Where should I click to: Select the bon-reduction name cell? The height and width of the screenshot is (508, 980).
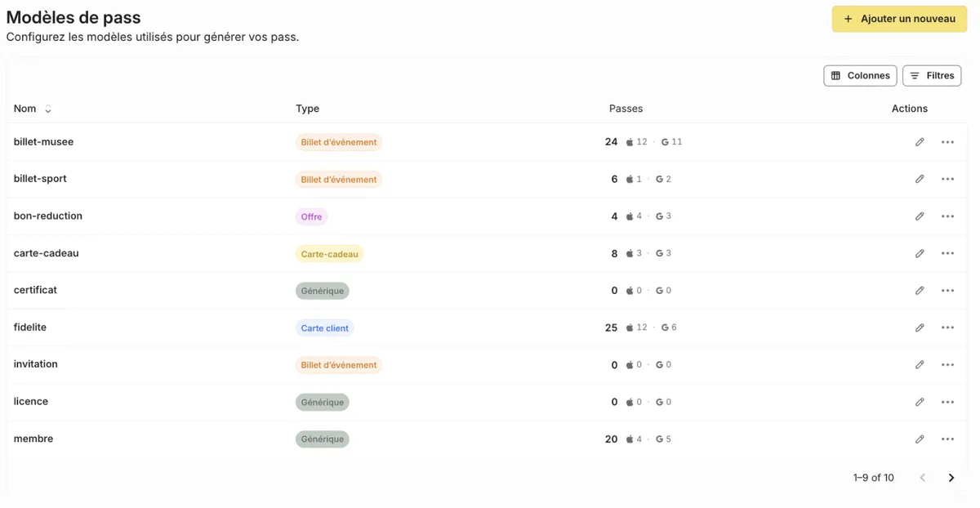tap(48, 216)
